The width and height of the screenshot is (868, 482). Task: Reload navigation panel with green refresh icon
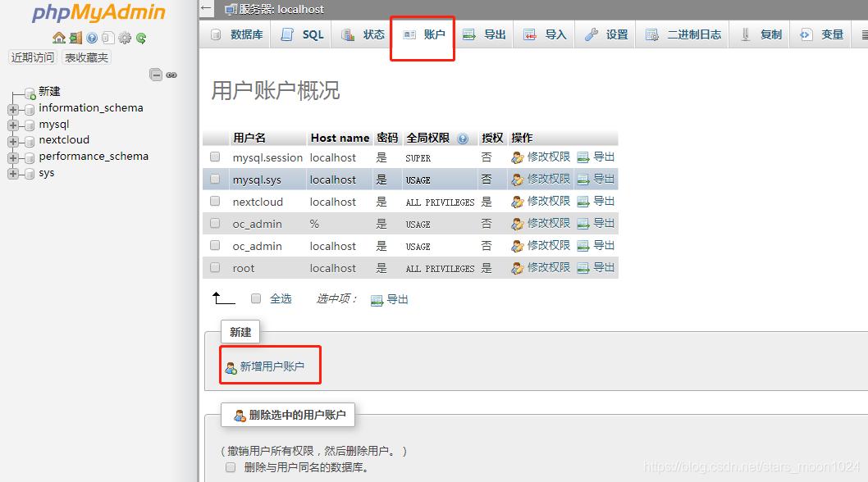tap(141, 38)
